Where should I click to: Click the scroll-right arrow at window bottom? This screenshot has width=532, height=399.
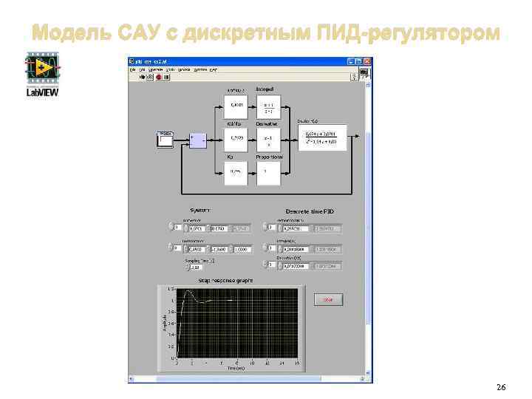(x=362, y=378)
